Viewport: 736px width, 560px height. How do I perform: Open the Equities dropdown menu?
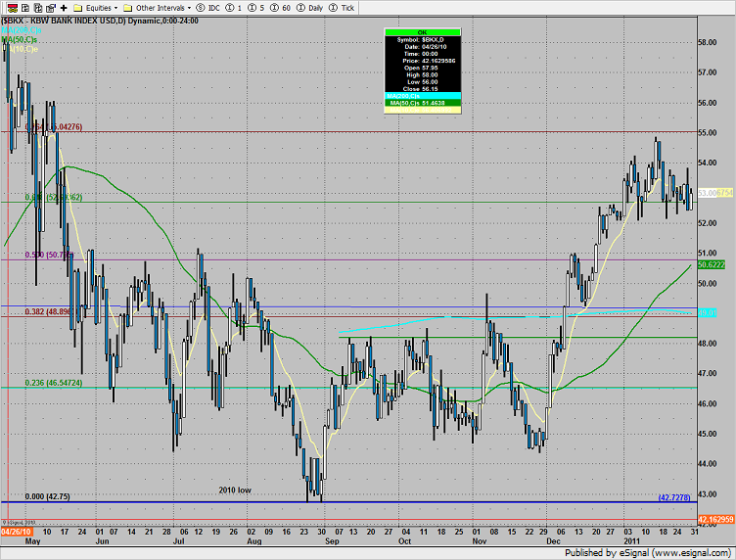pyautogui.click(x=99, y=7)
